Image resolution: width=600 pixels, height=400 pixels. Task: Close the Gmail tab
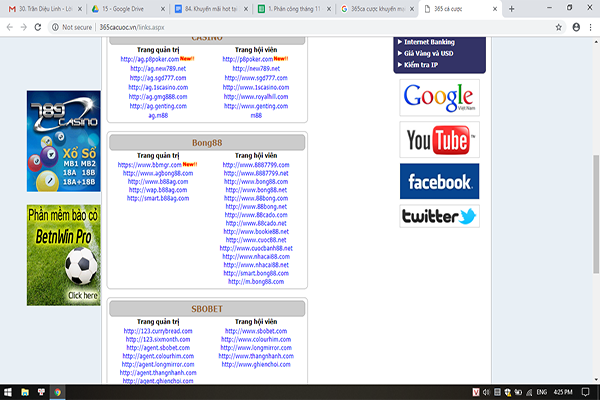coord(80,9)
